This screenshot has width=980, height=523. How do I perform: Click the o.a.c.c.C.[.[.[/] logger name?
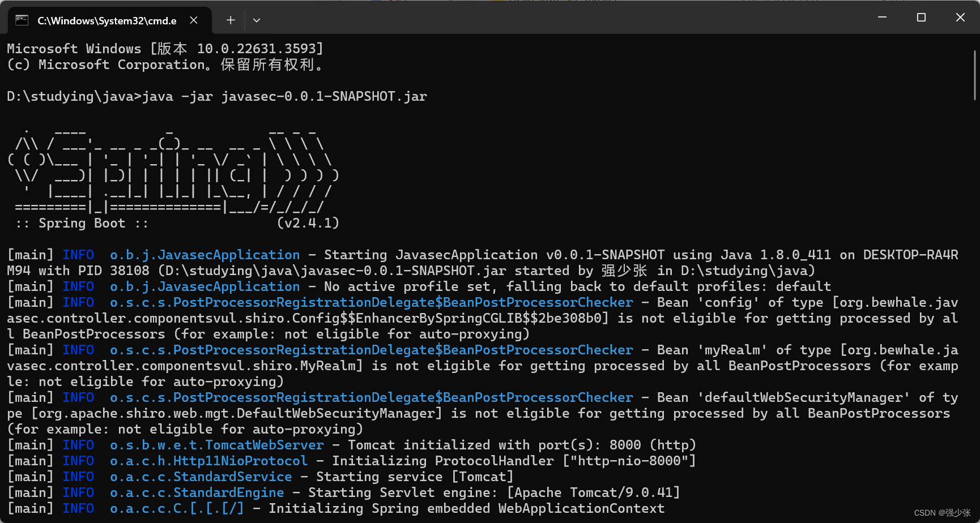tap(177, 508)
